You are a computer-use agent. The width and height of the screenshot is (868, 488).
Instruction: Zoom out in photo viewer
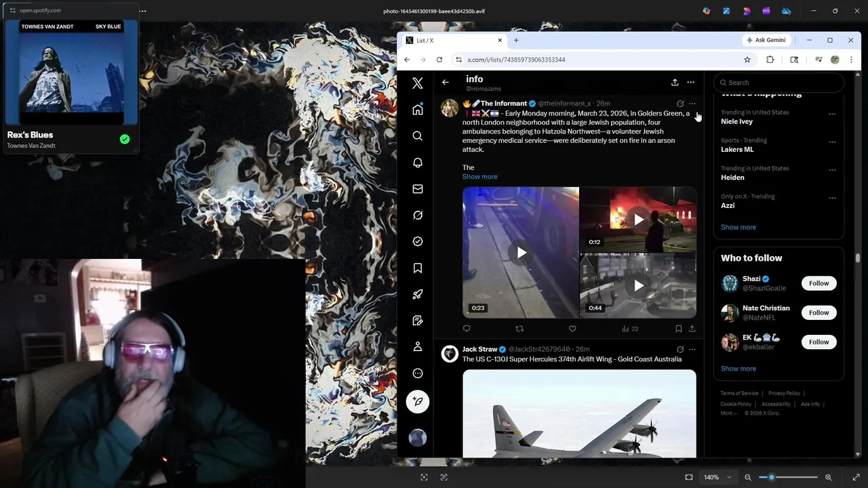(748, 477)
